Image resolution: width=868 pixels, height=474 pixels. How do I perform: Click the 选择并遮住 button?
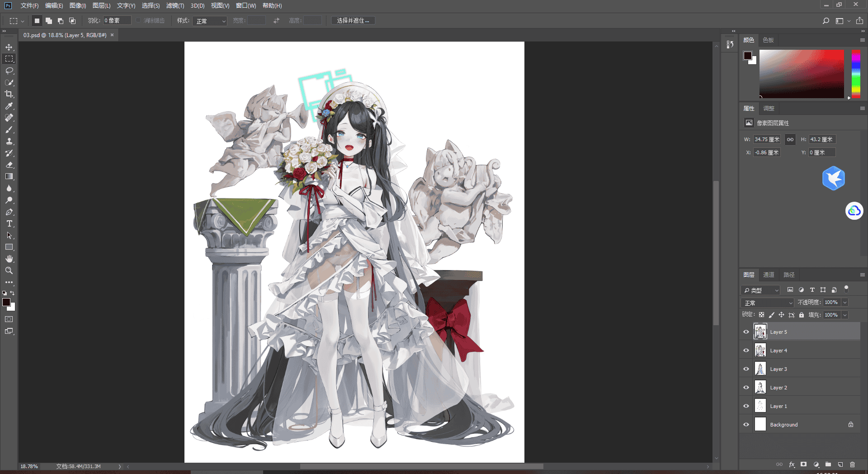pyautogui.click(x=353, y=21)
